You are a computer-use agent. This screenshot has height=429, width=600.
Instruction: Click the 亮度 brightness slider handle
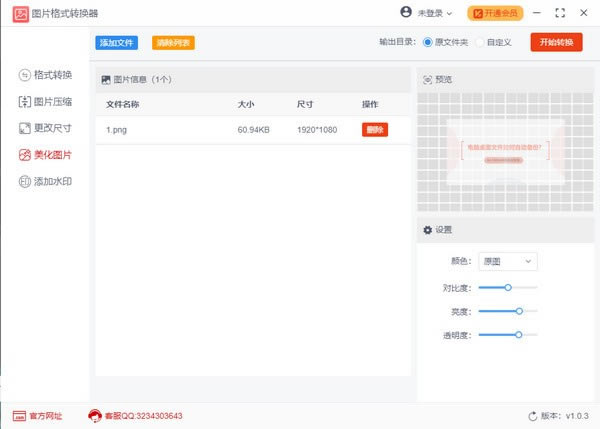point(519,311)
